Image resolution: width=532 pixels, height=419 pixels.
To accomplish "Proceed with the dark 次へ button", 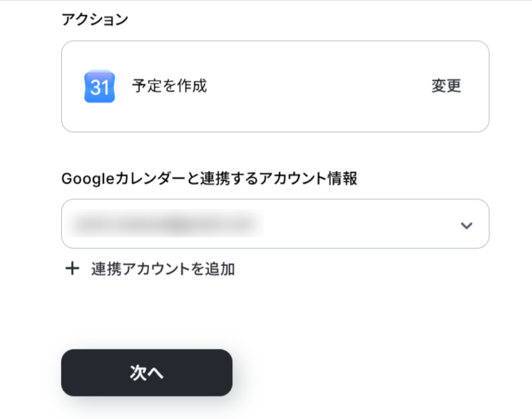I will 147,372.
